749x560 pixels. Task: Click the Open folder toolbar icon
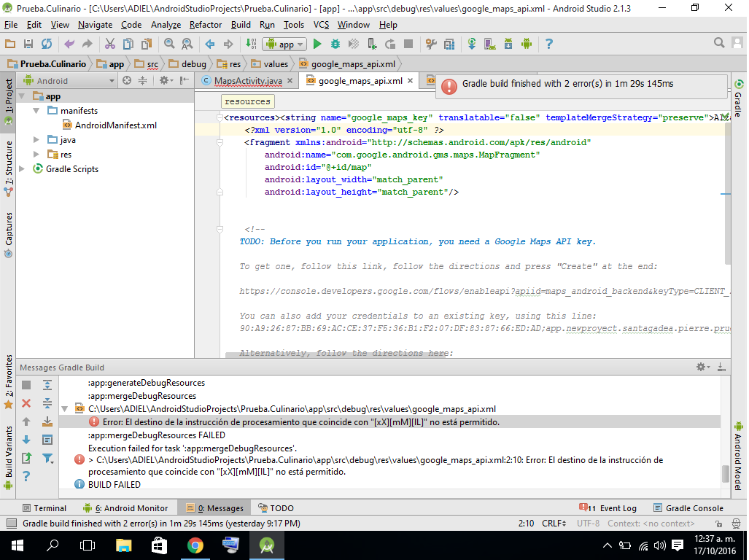[x=10, y=44]
